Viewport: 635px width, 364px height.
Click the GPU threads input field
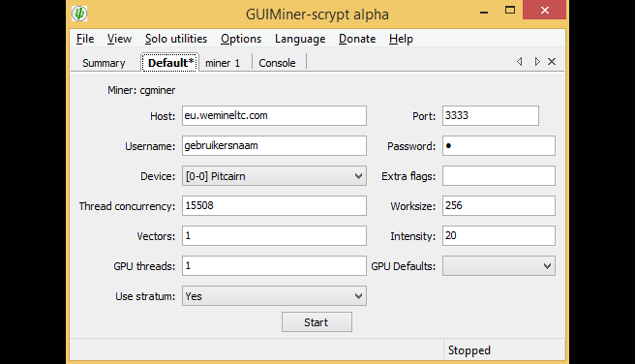click(274, 265)
